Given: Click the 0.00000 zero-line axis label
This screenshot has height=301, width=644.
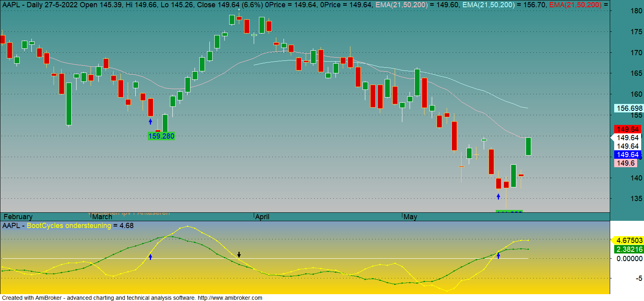Looking at the screenshot, I should 629,259.
